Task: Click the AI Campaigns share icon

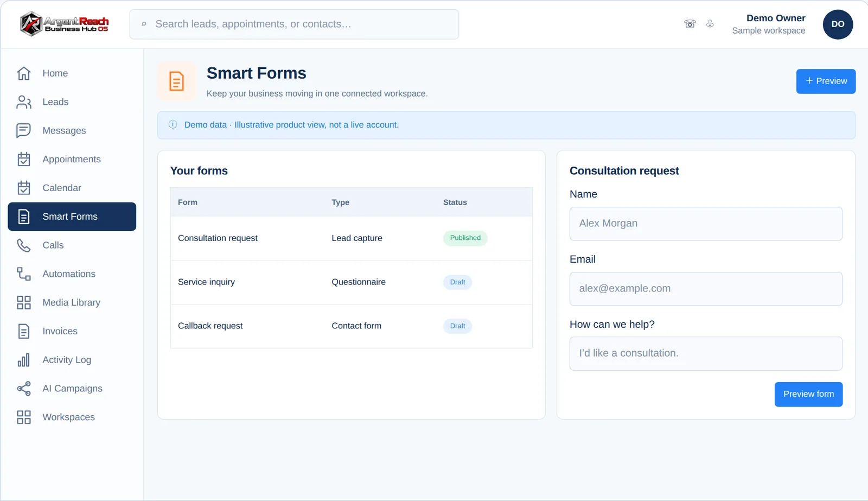Action: pos(24,389)
